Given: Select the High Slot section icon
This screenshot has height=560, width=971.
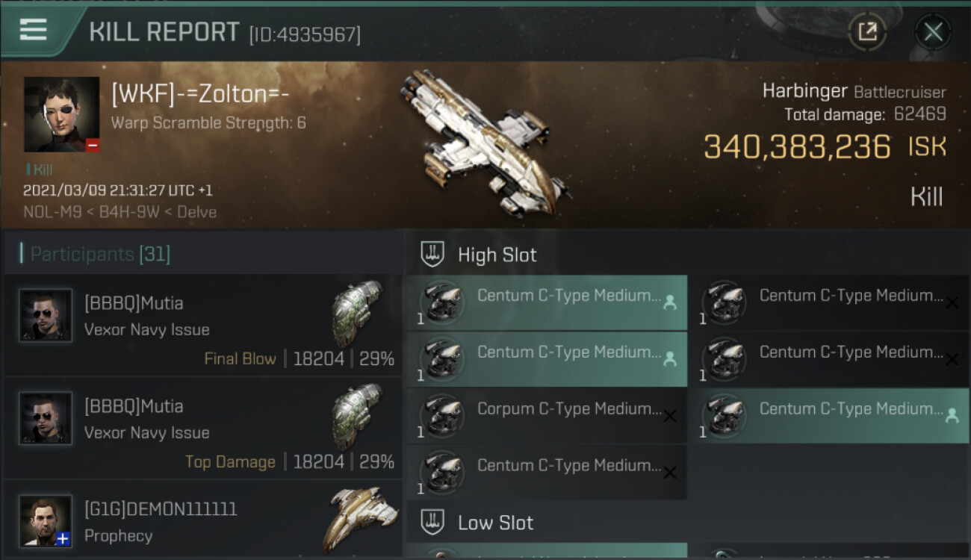Looking at the screenshot, I should tap(433, 255).
